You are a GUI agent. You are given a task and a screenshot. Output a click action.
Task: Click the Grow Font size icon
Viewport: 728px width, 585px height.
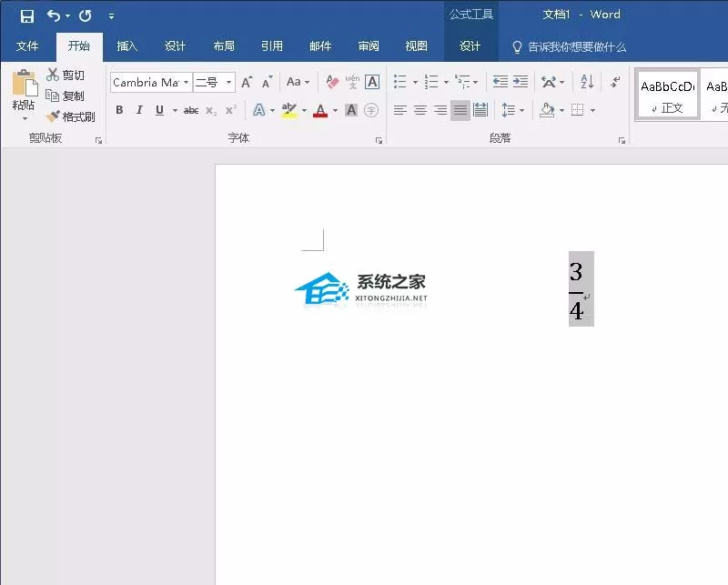[x=247, y=82]
